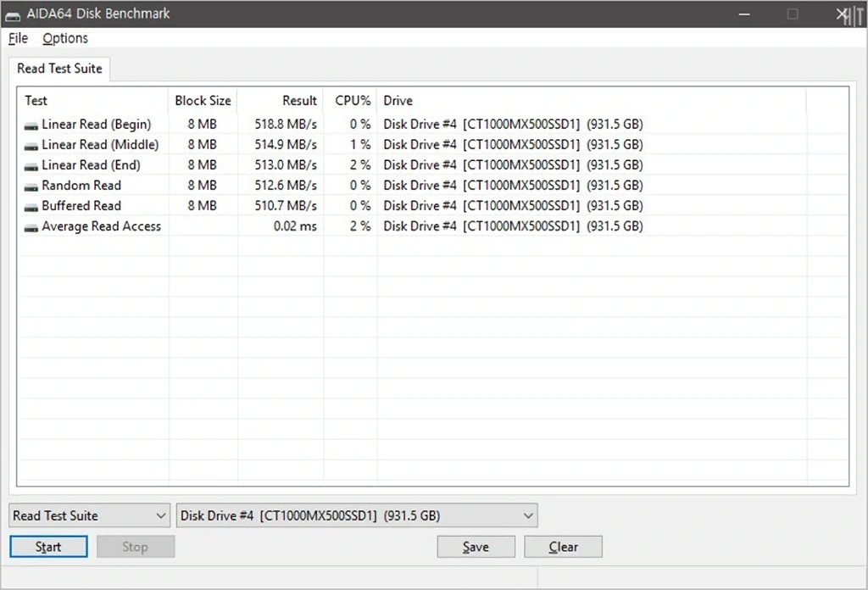Image resolution: width=868 pixels, height=590 pixels.
Task: Select the Average Read Access row label
Action: point(102,226)
